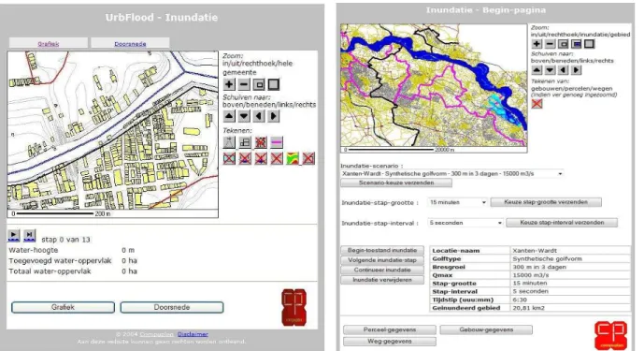
Task: Open the Inundatie-scenario dropdown
Action: pos(451,174)
